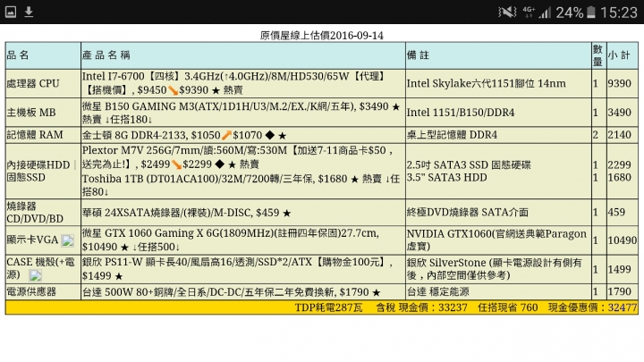Tap the vibrate mode icon in status bar
644x362 pixels.
pyautogui.click(x=507, y=13)
